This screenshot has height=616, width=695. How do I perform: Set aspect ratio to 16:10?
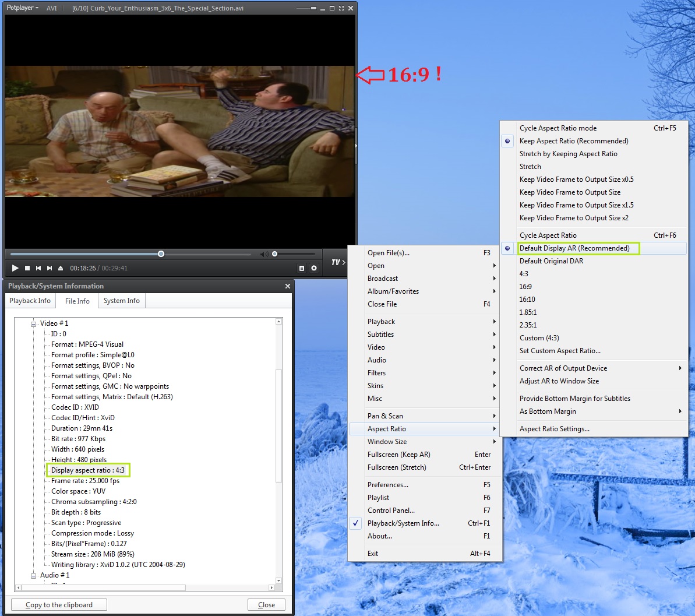point(594,300)
